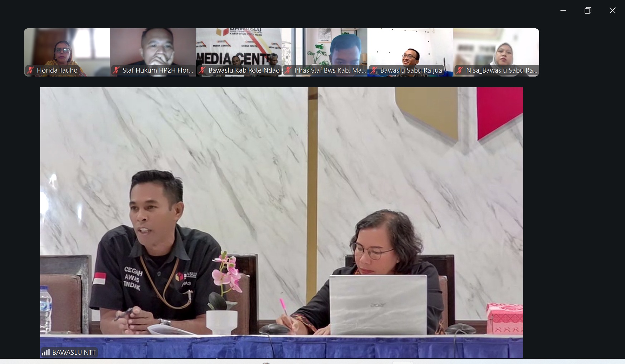Click muted mic icon next to Bawaslu Sabu Raijua
This screenshot has width=625, height=364.
coord(374,70)
